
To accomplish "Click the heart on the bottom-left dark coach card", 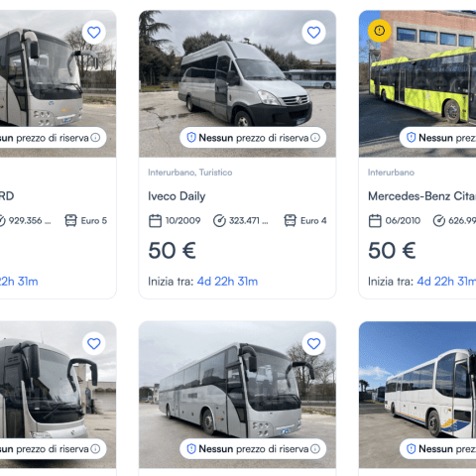I will pos(94,344).
